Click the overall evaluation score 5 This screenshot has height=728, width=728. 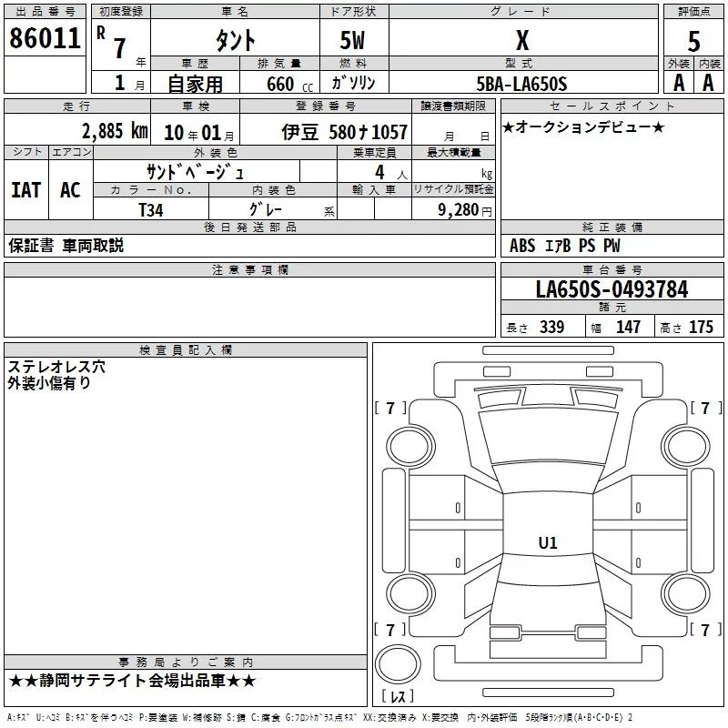pyautogui.click(x=694, y=41)
